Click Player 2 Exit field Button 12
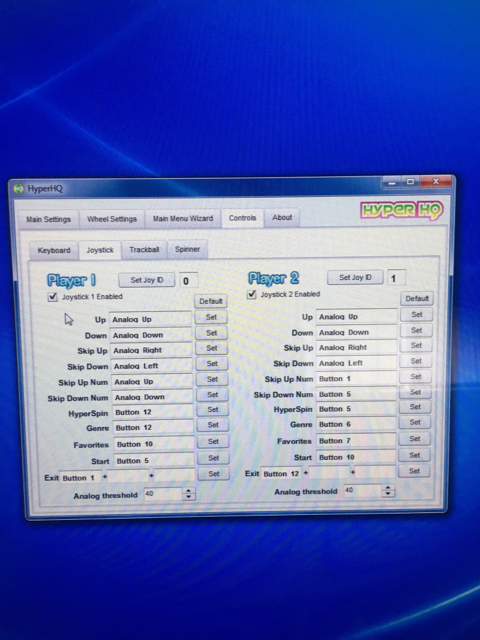 (281, 474)
